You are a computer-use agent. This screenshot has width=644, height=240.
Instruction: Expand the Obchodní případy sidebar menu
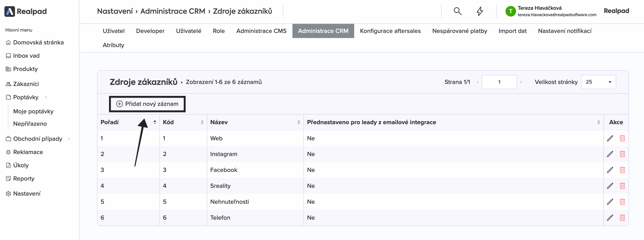[x=69, y=139]
